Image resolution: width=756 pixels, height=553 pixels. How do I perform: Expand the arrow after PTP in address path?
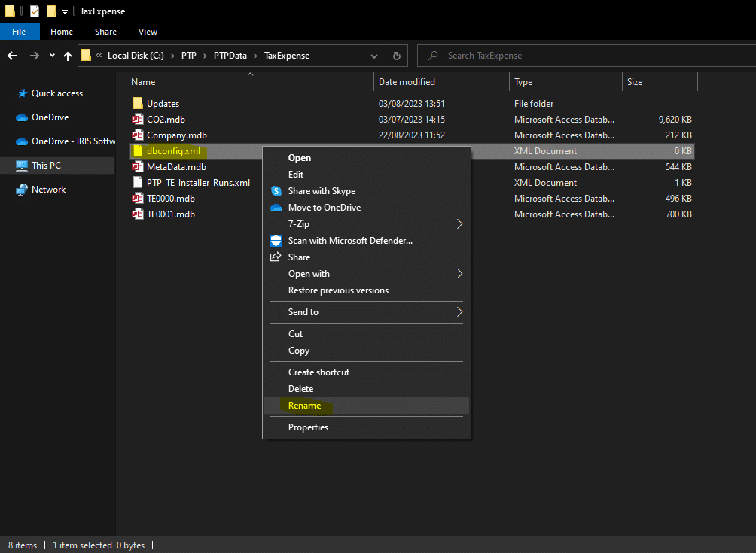click(x=205, y=56)
